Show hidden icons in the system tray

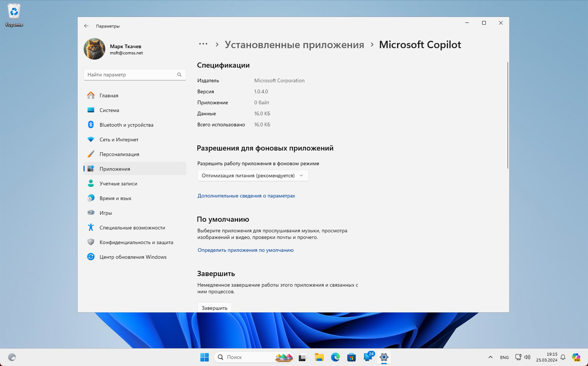click(490, 357)
